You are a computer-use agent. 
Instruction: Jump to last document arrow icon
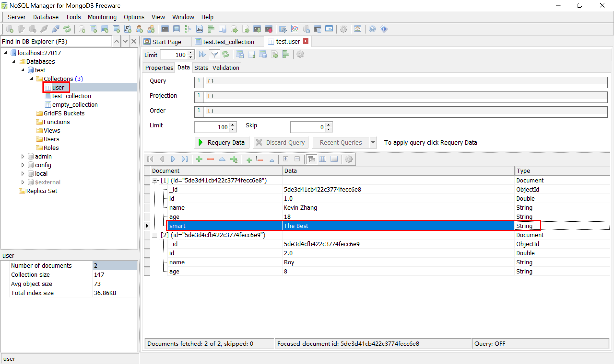pyautogui.click(x=184, y=159)
